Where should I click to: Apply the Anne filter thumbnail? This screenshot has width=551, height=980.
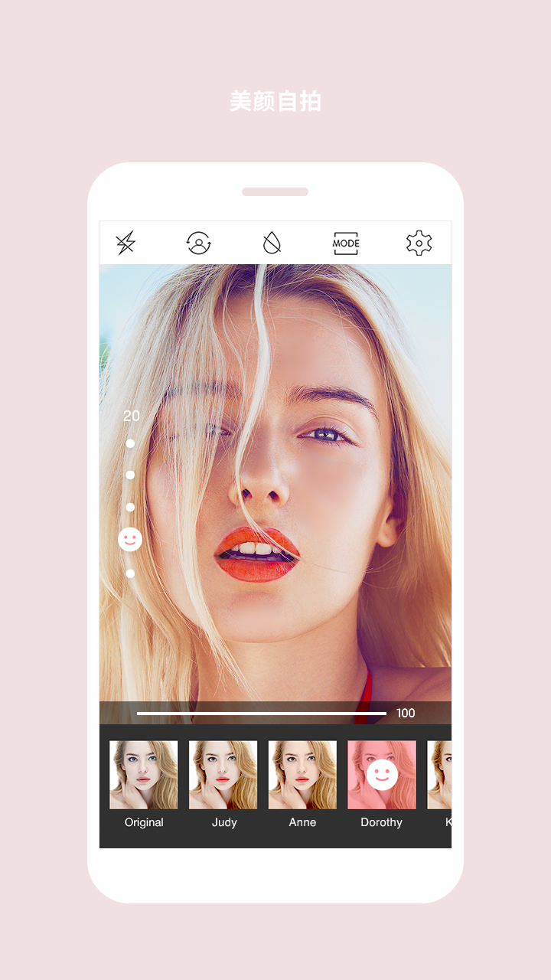point(302,775)
